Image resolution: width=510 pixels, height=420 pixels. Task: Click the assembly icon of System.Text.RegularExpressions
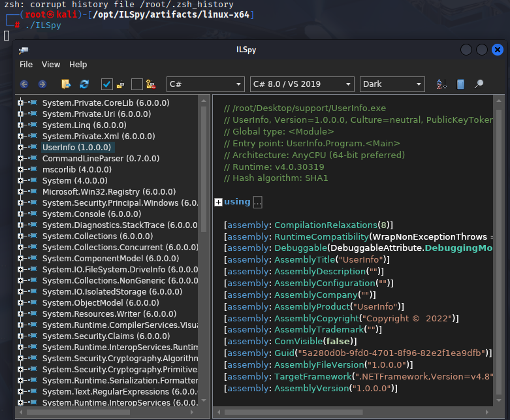[33, 391]
